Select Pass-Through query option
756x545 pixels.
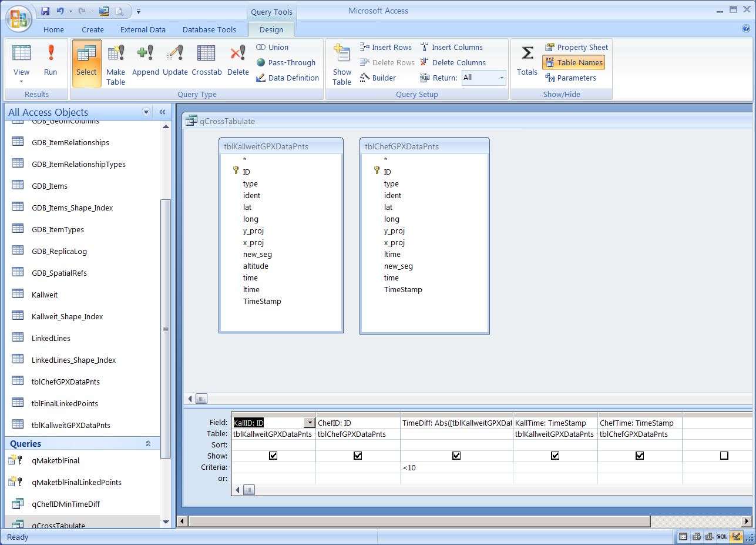[x=285, y=62]
